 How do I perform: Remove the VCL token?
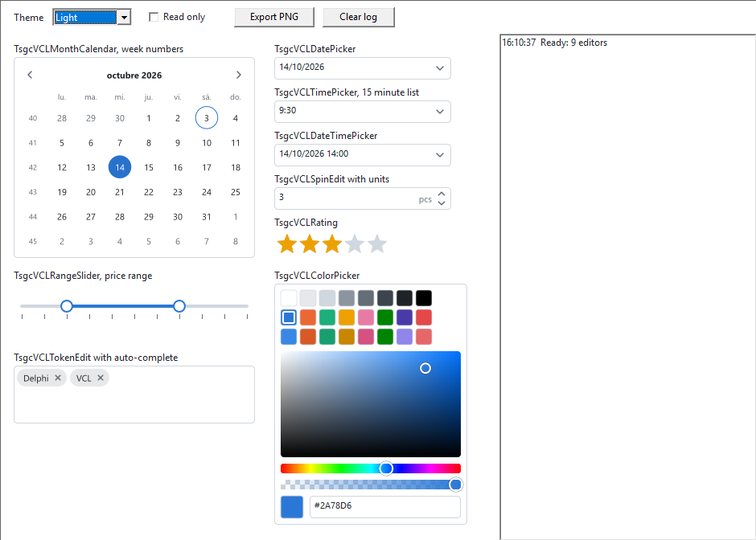point(101,378)
